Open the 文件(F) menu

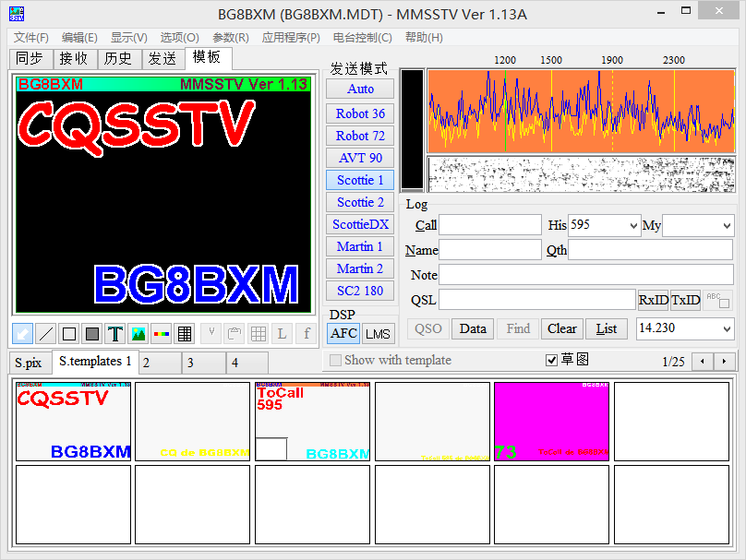coord(30,38)
